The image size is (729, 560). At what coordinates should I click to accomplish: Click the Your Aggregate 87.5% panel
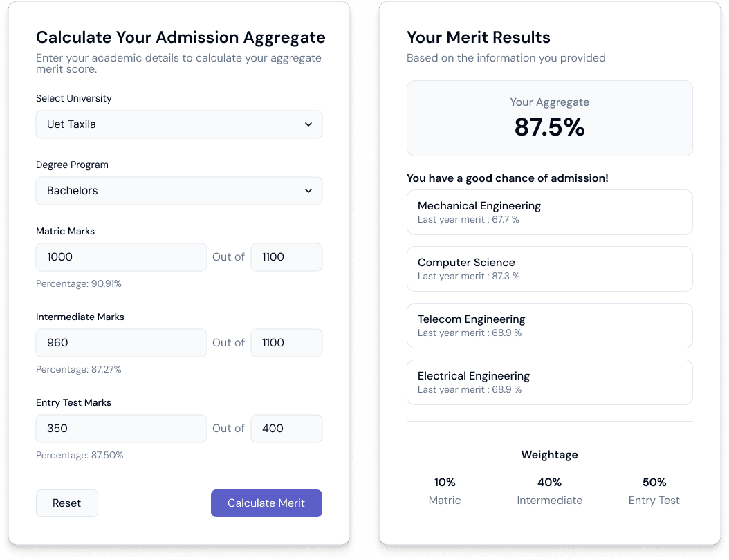[x=549, y=118]
